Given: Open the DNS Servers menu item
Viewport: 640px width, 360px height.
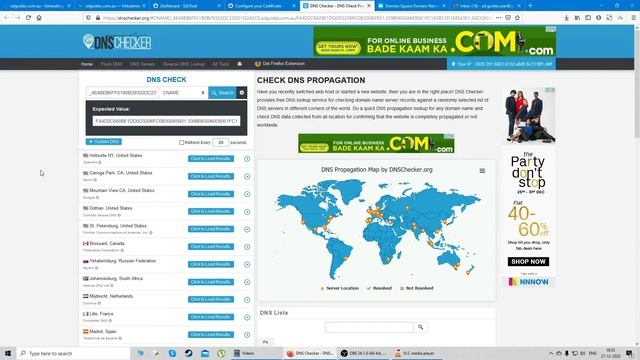Looking at the screenshot, I should [142, 64].
